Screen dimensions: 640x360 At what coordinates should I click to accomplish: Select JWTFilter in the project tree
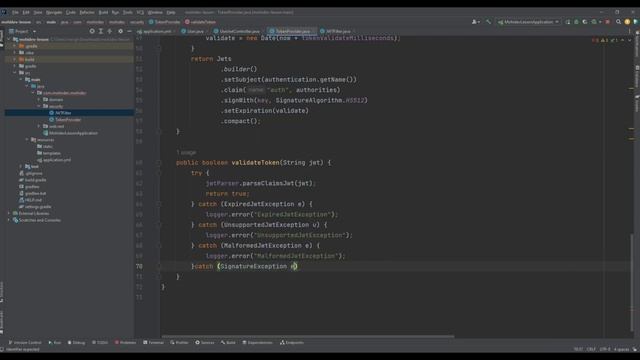(x=60, y=113)
